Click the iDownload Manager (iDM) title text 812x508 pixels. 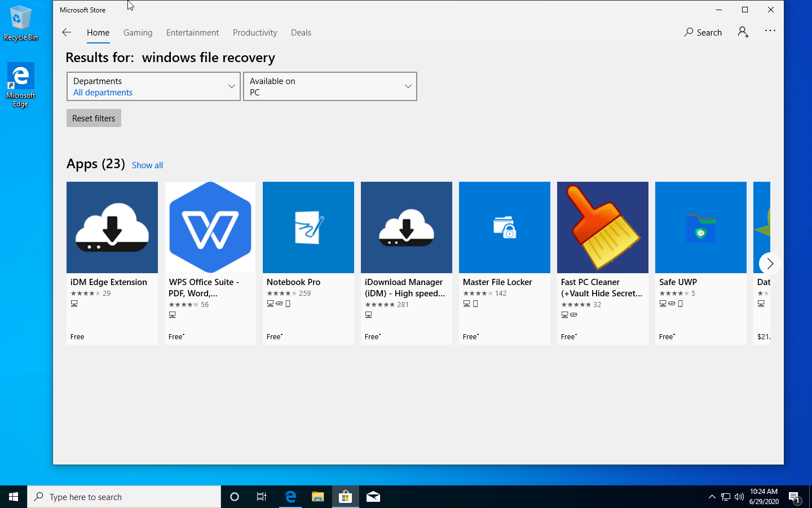[x=405, y=288]
